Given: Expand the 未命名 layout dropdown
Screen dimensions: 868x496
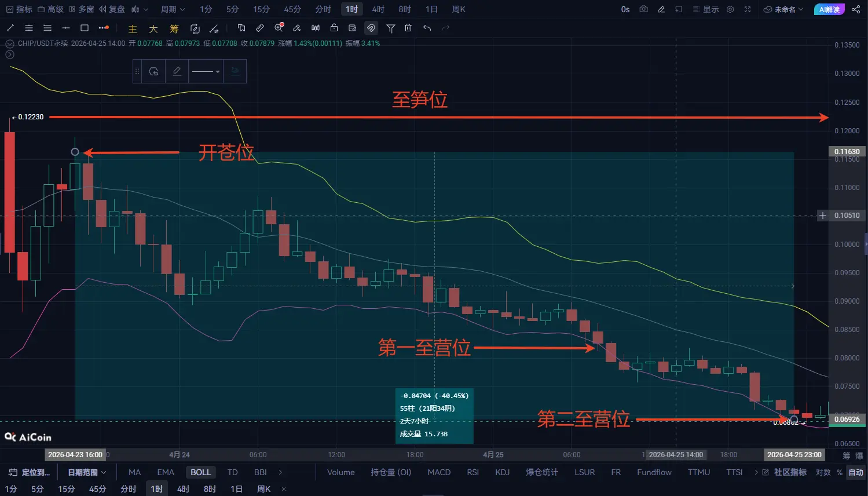Looking at the screenshot, I should (783, 9).
